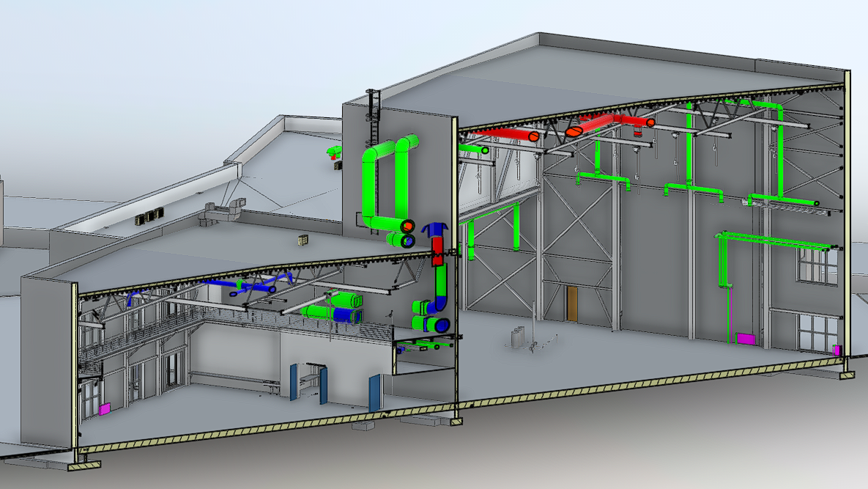Viewport: 868px width, 489px height.
Task: Click the green horizontal pipe on right wall
Action: [776, 239]
